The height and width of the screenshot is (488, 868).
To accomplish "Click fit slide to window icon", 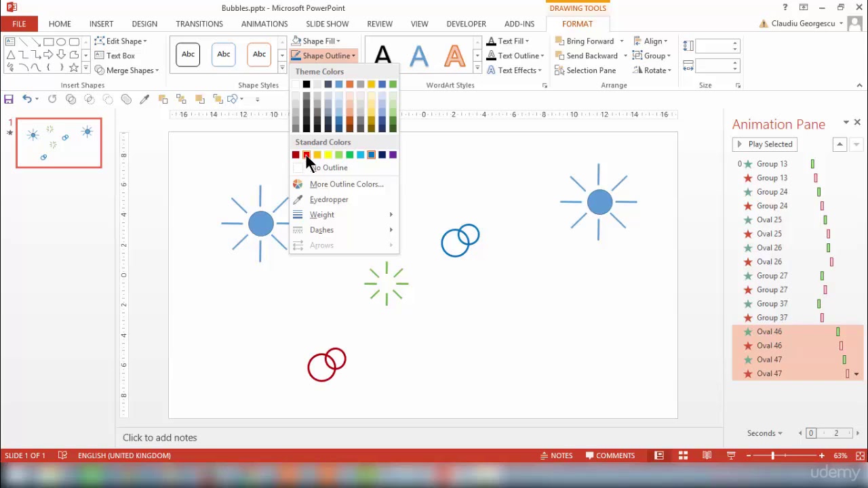I will tap(859, 455).
